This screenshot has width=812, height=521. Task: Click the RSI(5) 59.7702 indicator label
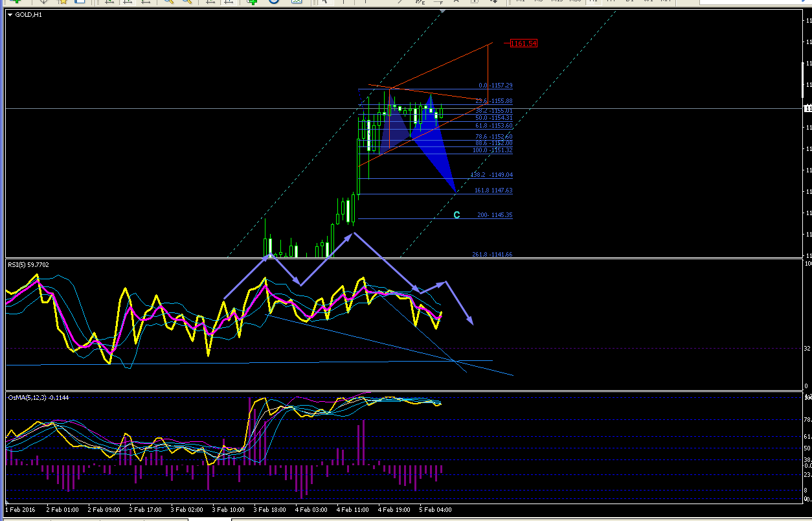tap(28, 264)
